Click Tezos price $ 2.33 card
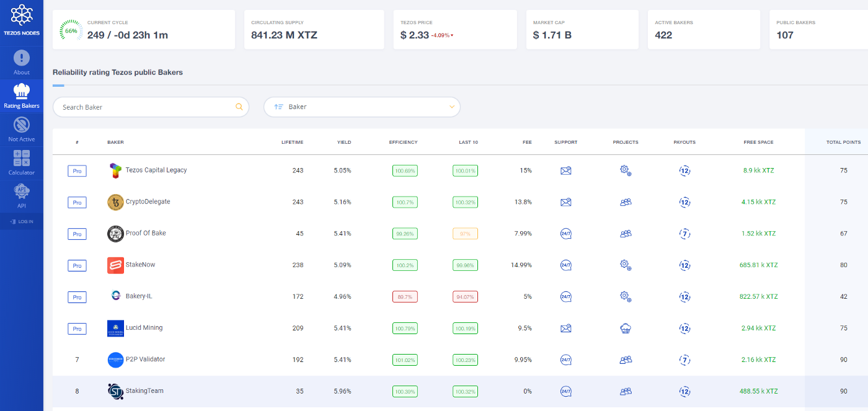Screen dimensions: 868x411 pyautogui.click(x=455, y=30)
